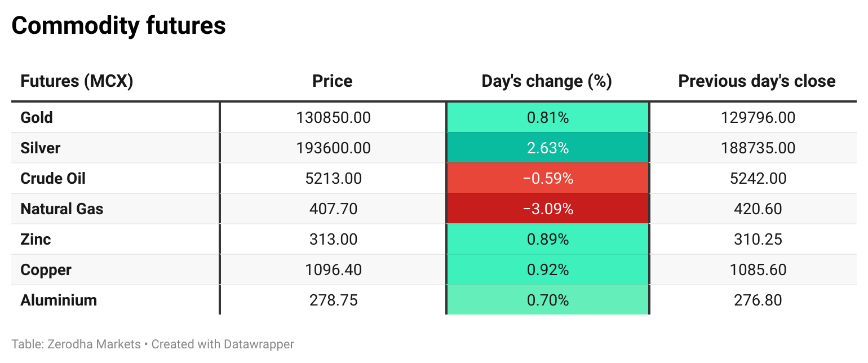
Task: Select the Crude Oil row label
Action: (53, 179)
